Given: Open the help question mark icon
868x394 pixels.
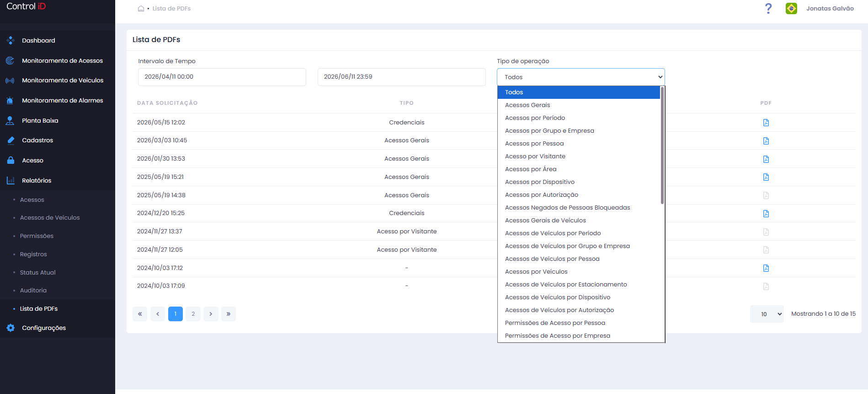Looking at the screenshot, I should [768, 8].
